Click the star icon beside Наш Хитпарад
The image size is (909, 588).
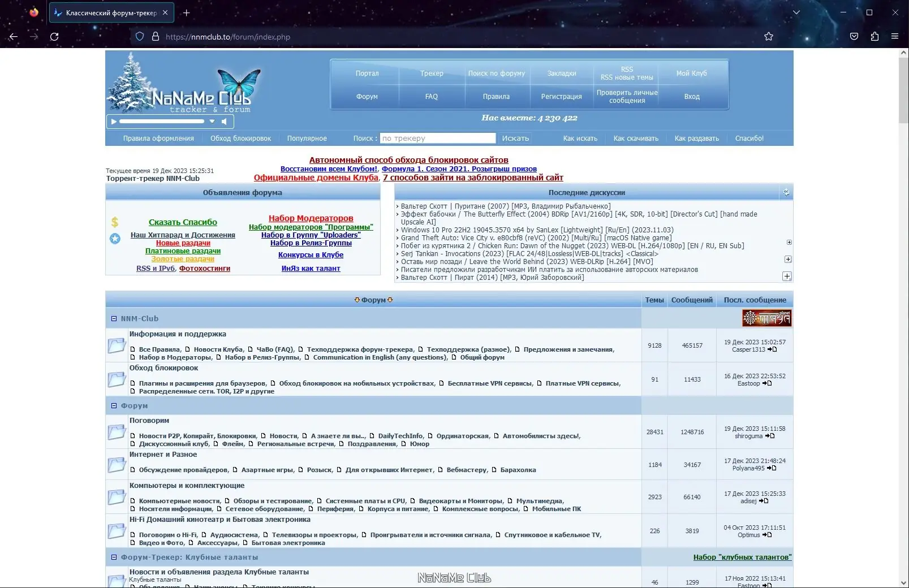(x=116, y=239)
